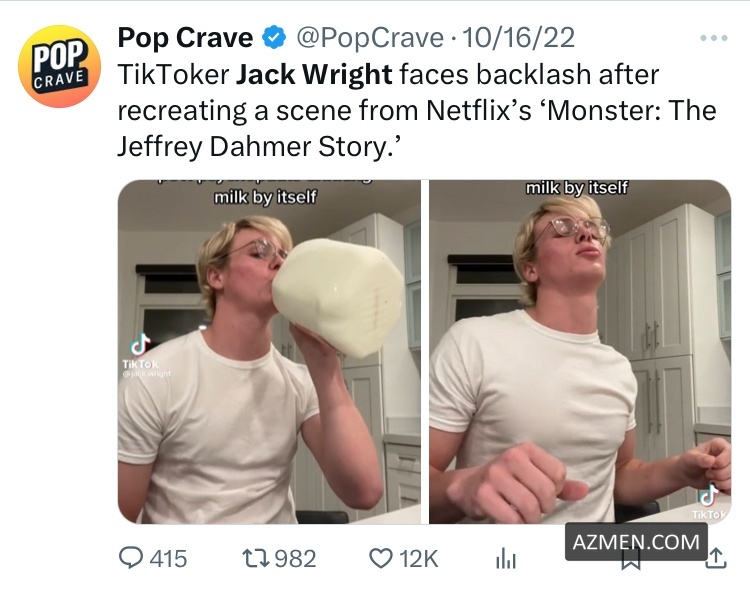This screenshot has height=591, width=750.
Task: Click the blue verified badge
Action: pyautogui.click(x=273, y=39)
